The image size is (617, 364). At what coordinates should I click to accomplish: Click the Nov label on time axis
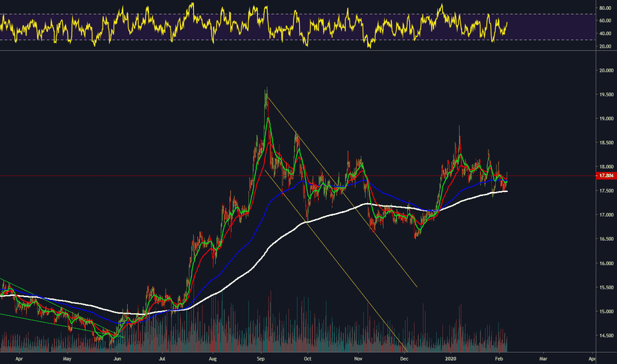[357, 359]
